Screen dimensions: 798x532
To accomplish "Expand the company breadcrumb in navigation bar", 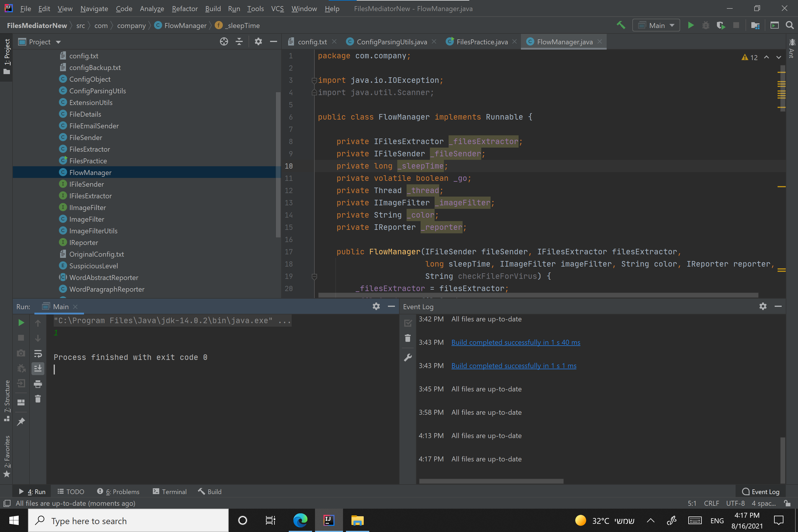I will 131,25.
